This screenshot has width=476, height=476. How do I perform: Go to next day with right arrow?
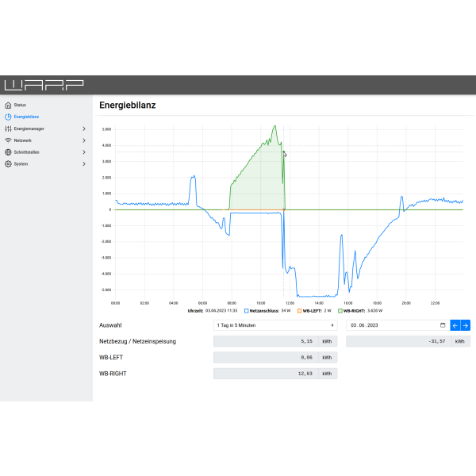tap(466, 325)
